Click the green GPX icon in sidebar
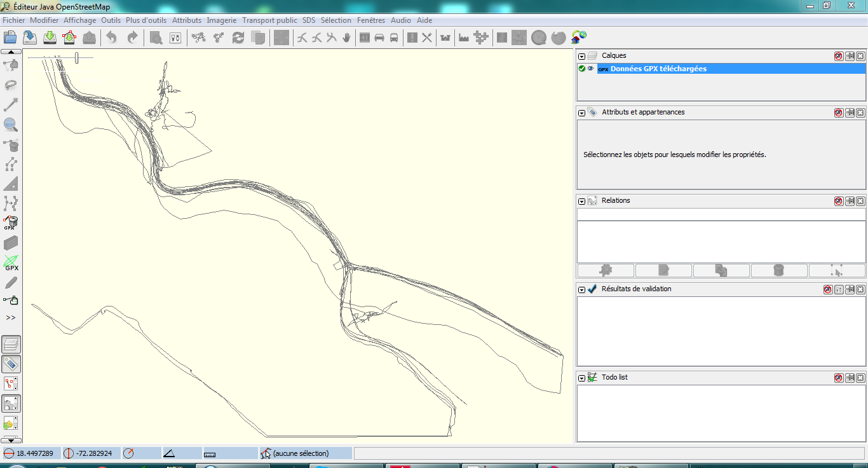This screenshot has height=468, width=868. [x=11, y=262]
